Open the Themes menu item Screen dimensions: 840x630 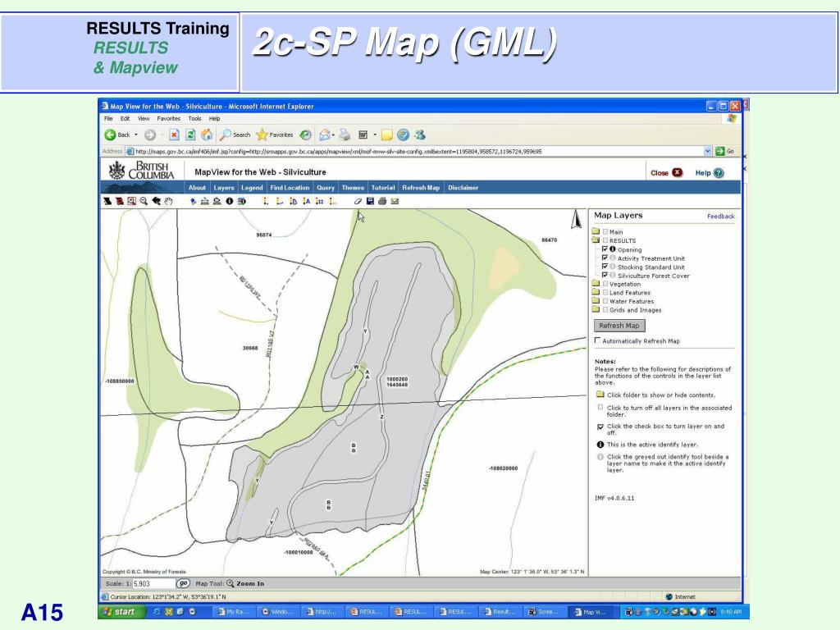click(353, 188)
